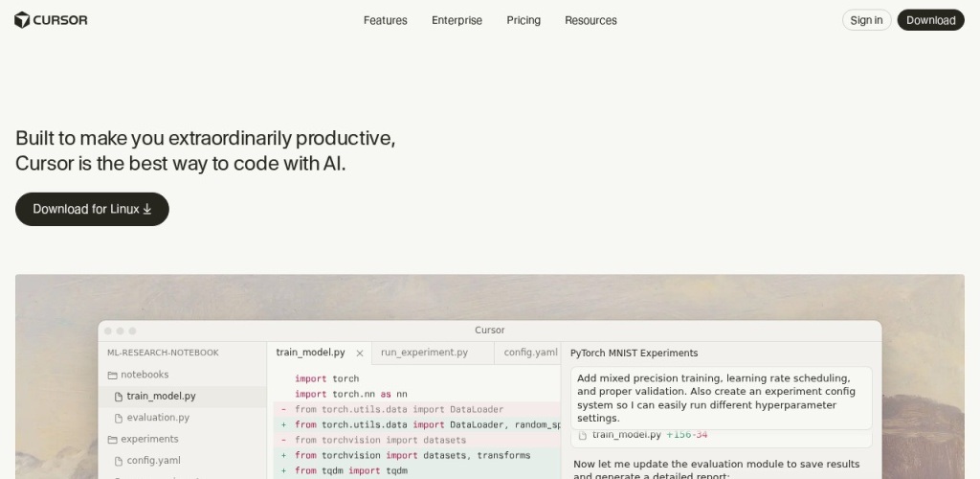Click the chat prompt about mixed precision training
980x479 pixels.
tap(721, 398)
